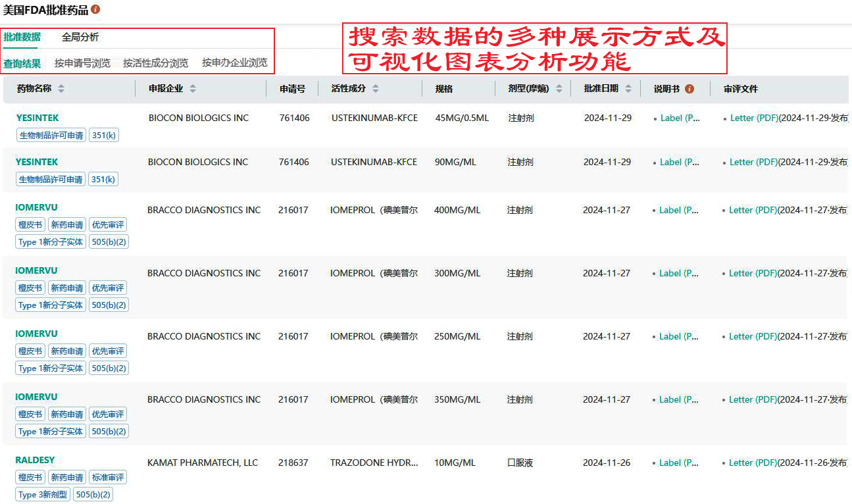Sort the table by 药物名称 column arrows
852x504 pixels.
[x=61, y=89]
